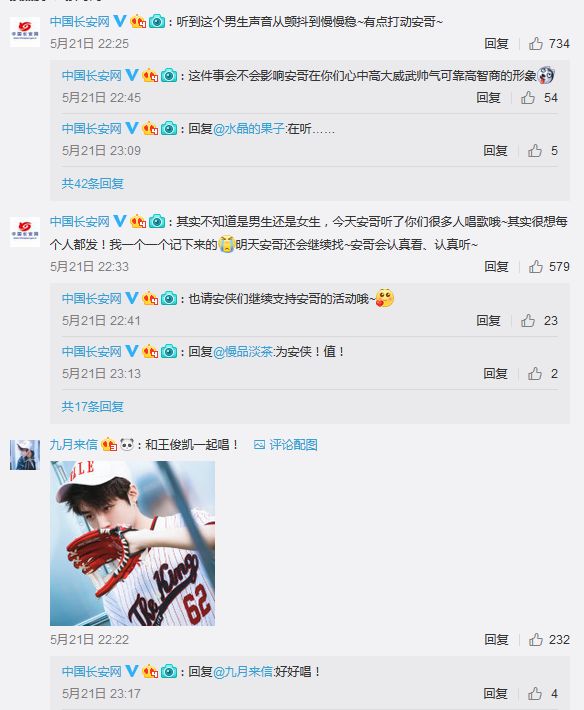Open the mentioned user @水晶的果子
Screen dimensions: 584x710
pos(249,129)
